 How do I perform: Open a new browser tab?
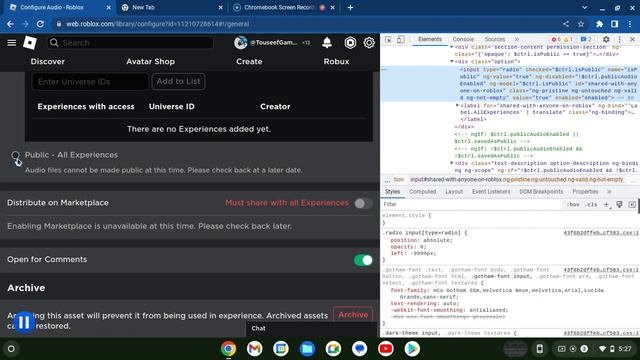350,7
